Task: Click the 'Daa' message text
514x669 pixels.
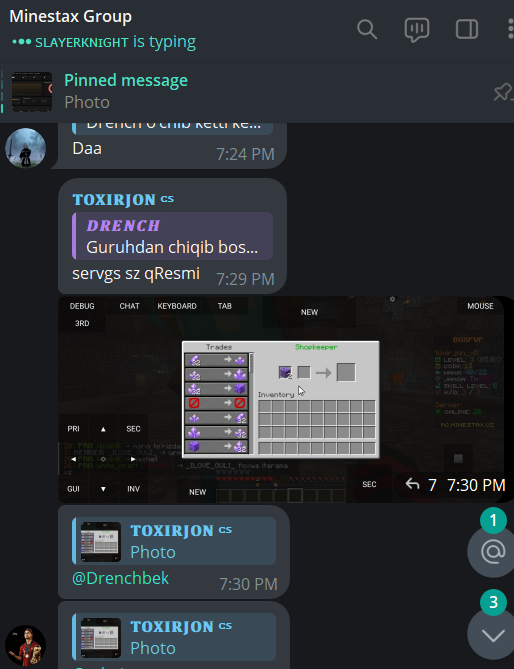Action: tap(87, 148)
